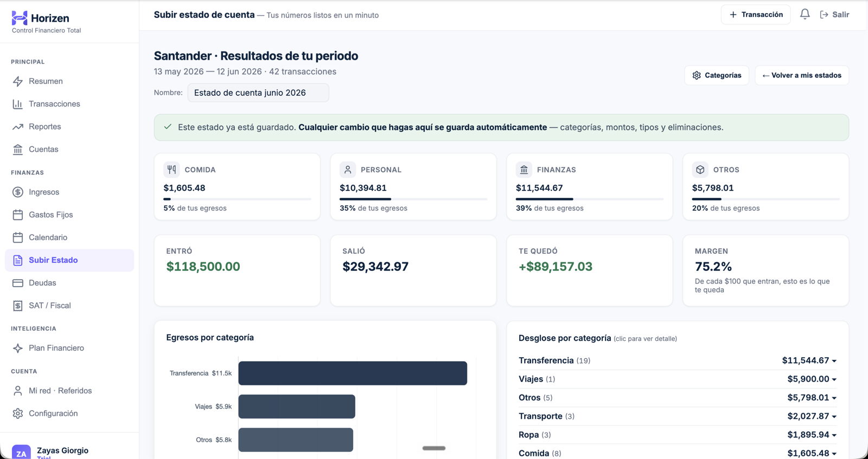
Task: Click the ZA user avatar
Action: [21, 452]
